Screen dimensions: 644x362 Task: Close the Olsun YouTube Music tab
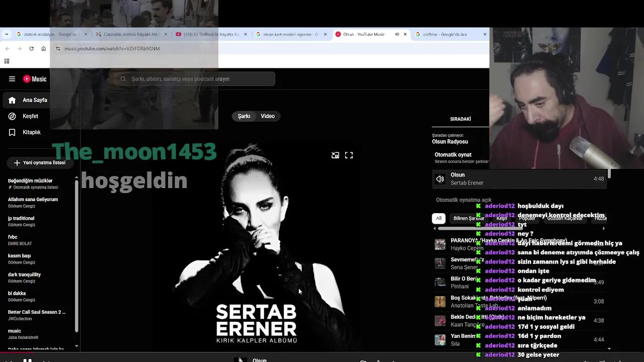coord(405,34)
